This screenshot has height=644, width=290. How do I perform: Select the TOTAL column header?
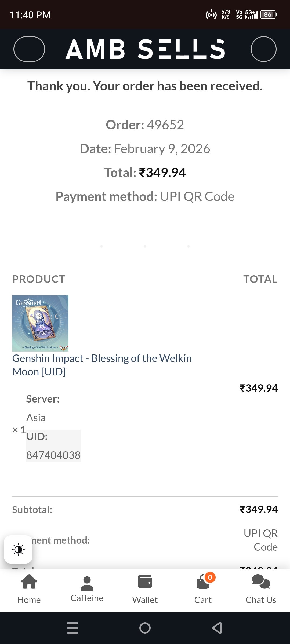pos(261,279)
